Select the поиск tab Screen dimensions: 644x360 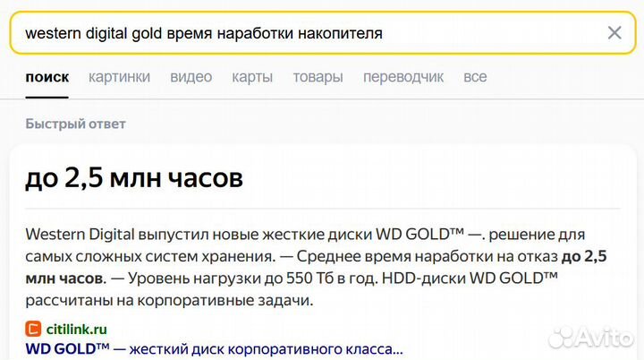tap(47, 77)
